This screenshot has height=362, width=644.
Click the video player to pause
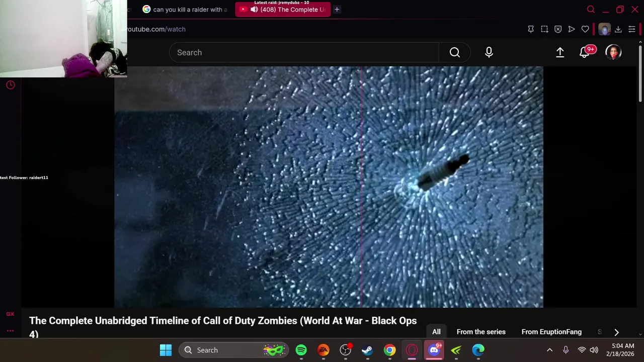coord(329,187)
